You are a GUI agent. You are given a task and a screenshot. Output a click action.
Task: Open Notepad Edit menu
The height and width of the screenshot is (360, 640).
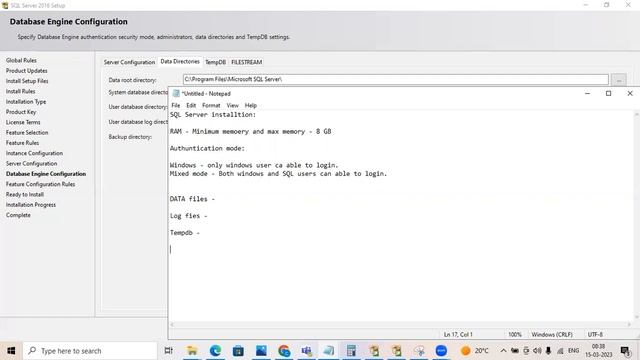191,105
